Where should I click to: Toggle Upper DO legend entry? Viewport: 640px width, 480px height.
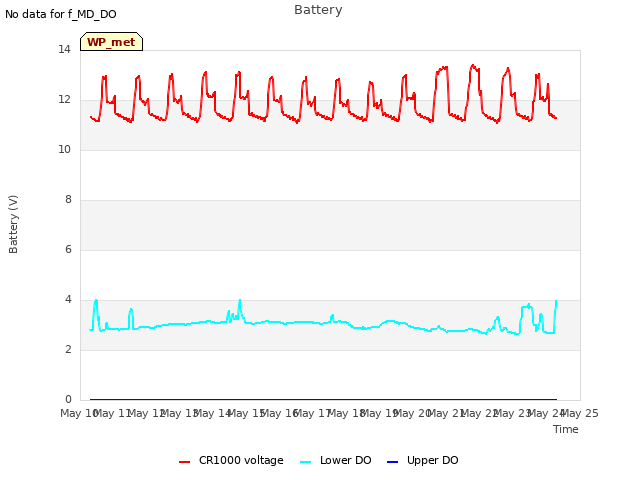click(422, 460)
